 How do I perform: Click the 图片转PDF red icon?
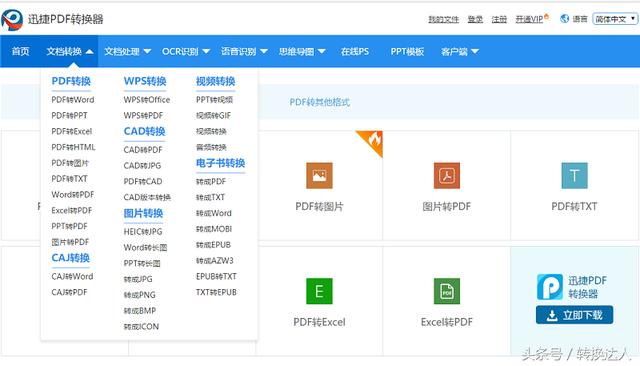click(x=447, y=175)
